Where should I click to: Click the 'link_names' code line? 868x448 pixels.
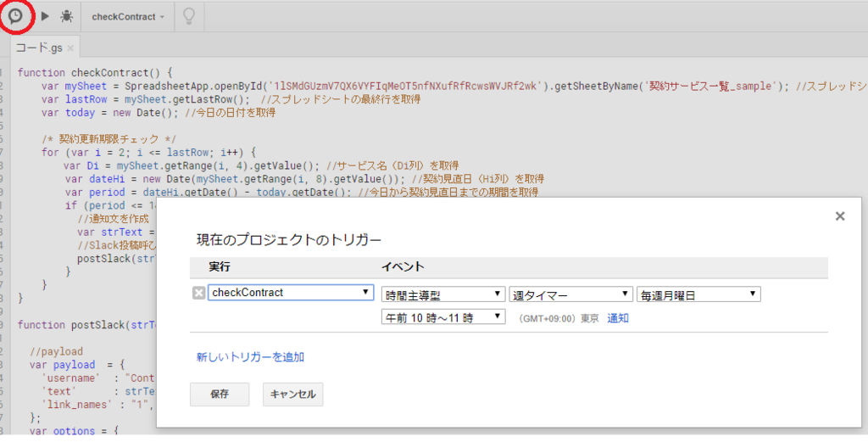97,405
